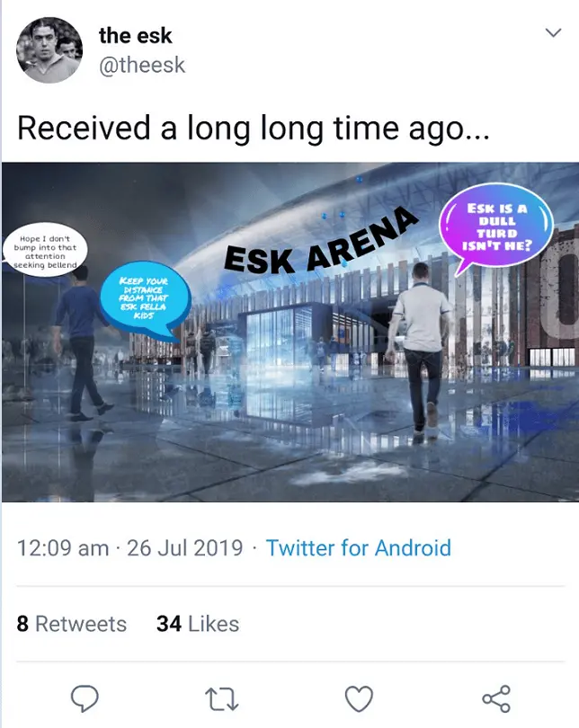
Task: Retweet this tweet using the retweet icon
Action: (221, 697)
